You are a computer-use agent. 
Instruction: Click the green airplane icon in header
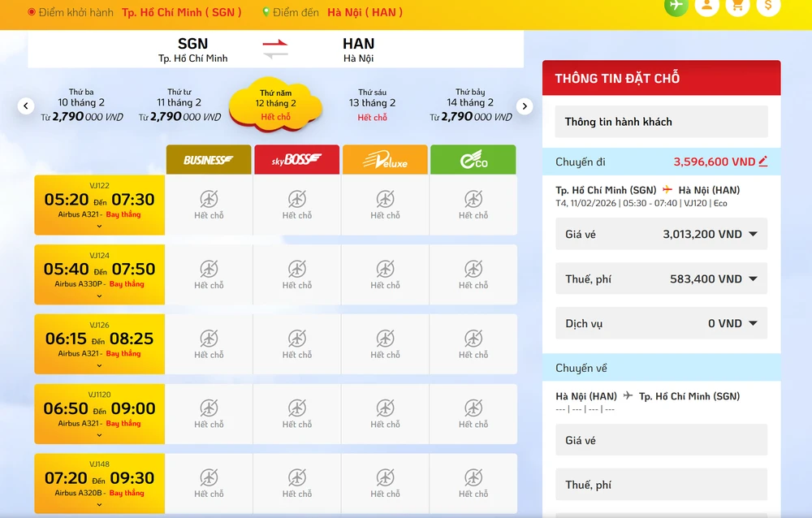676,6
